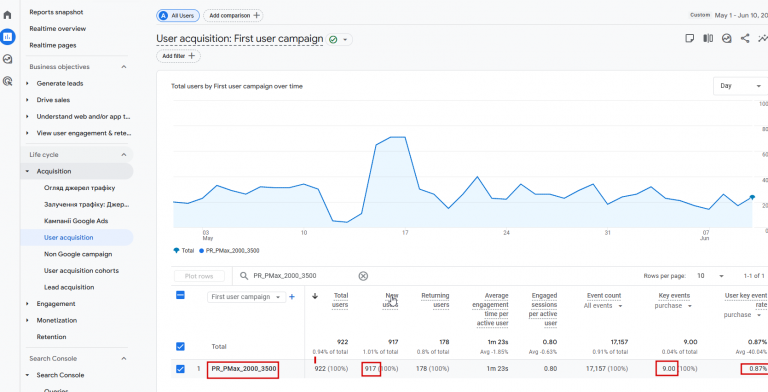Sort by Returning users column

tap(435, 300)
